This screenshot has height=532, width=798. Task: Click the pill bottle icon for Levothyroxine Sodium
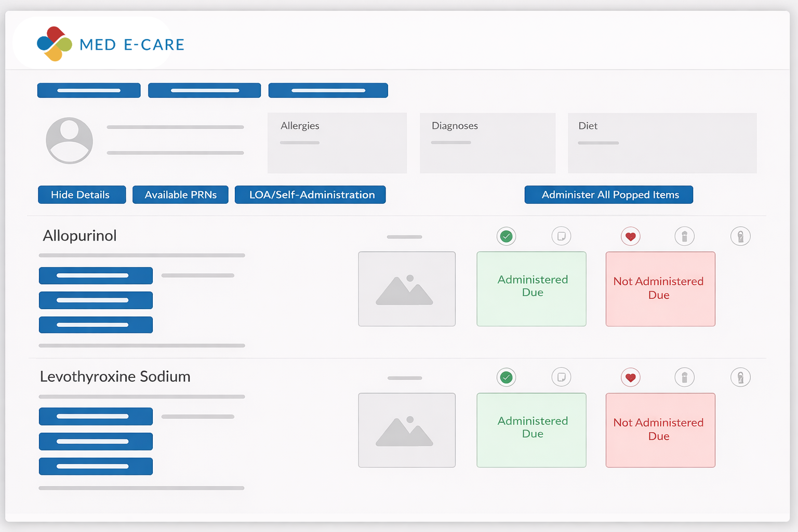[685, 377]
